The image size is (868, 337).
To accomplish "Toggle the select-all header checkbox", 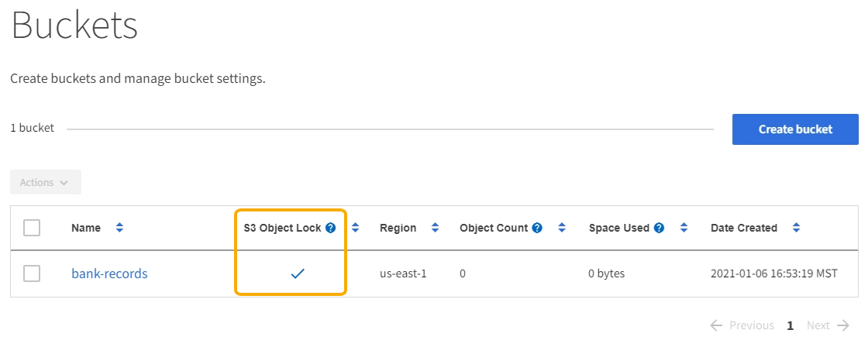I will 32,228.
